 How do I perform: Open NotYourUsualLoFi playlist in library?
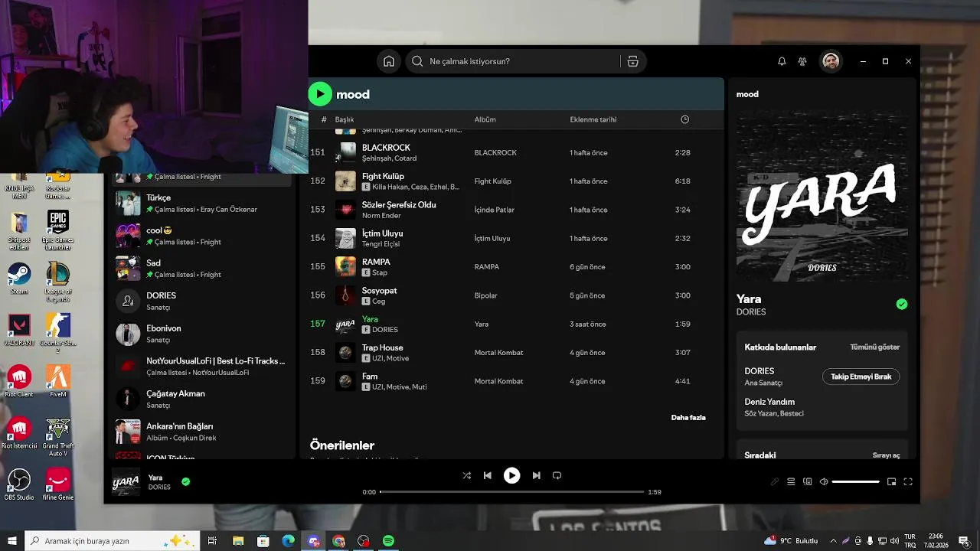coord(202,367)
